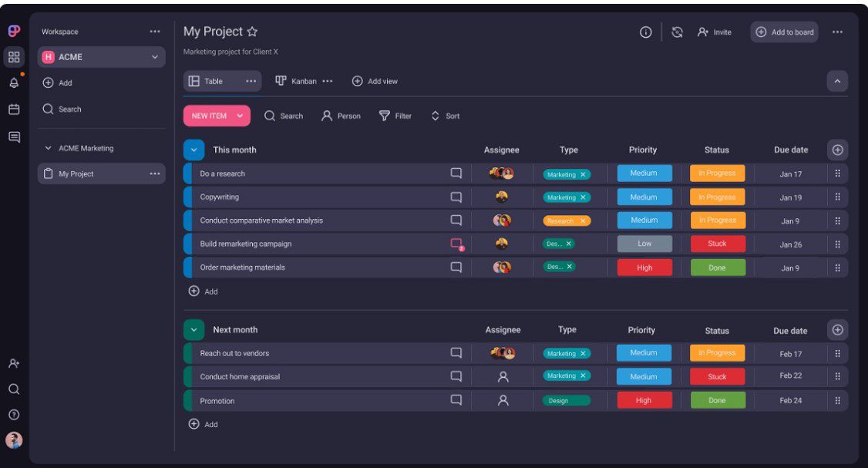Open the activity log icon in the header
Image resolution: width=868 pixels, height=468 pixels.
pos(678,32)
